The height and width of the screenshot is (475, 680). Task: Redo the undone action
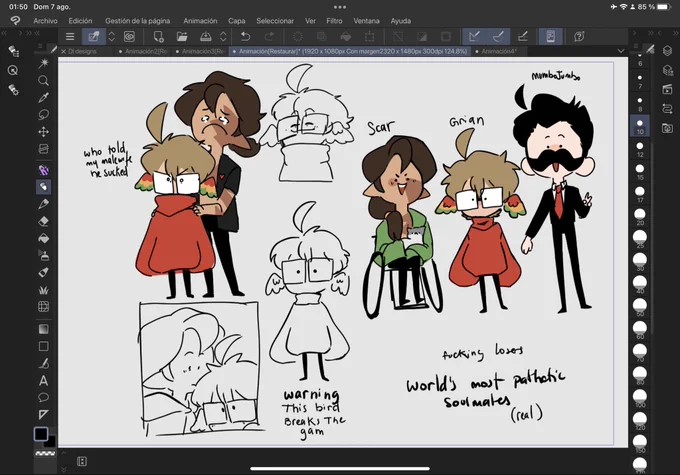(x=269, y=36)
